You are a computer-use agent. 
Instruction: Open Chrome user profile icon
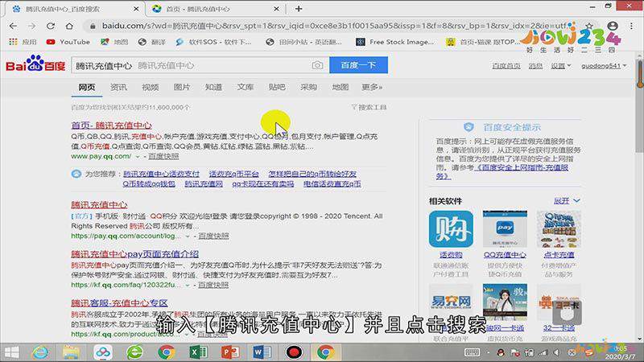click(613, 26)
